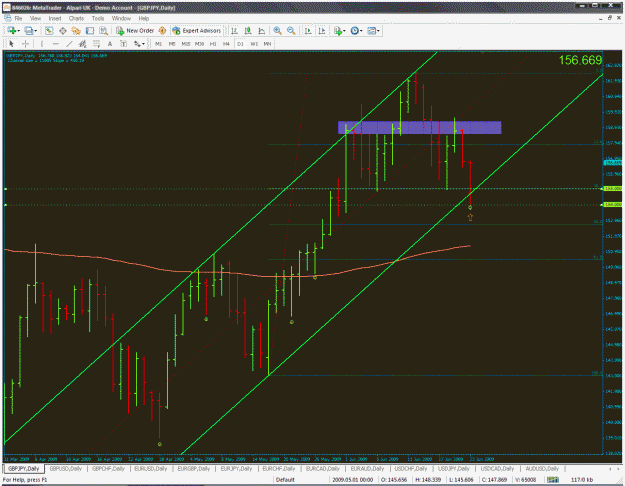
Task: Switch to EURJPY,Daily chart tab
Action: [236, 468]
